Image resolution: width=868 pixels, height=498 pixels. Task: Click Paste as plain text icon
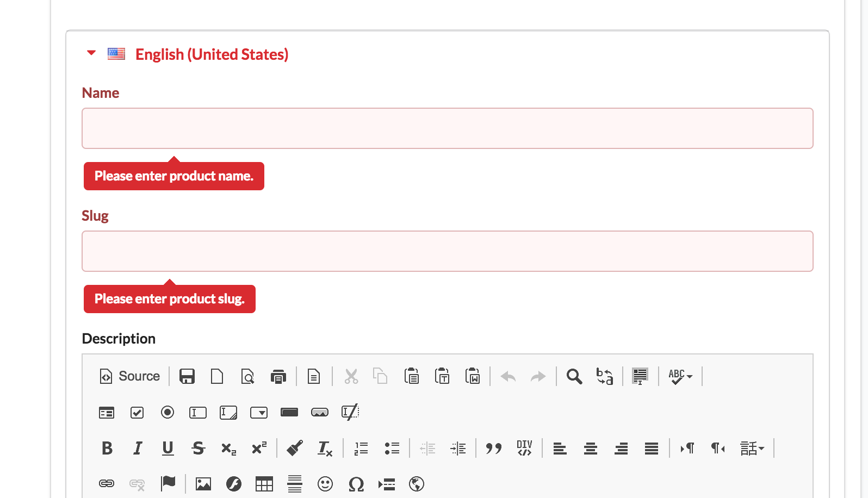pos(442,376)
